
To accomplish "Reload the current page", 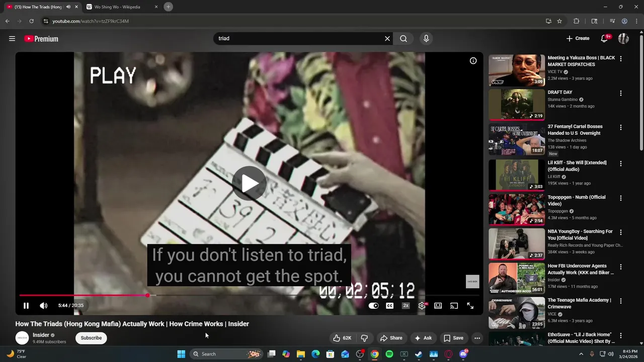I will [x=31, y=21].
